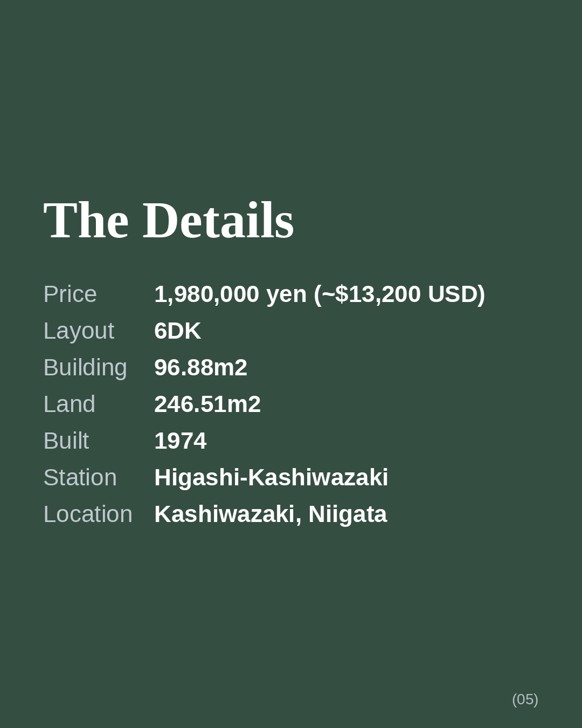
Task: Click the word "yen" in the price
Action: [286, 294]
